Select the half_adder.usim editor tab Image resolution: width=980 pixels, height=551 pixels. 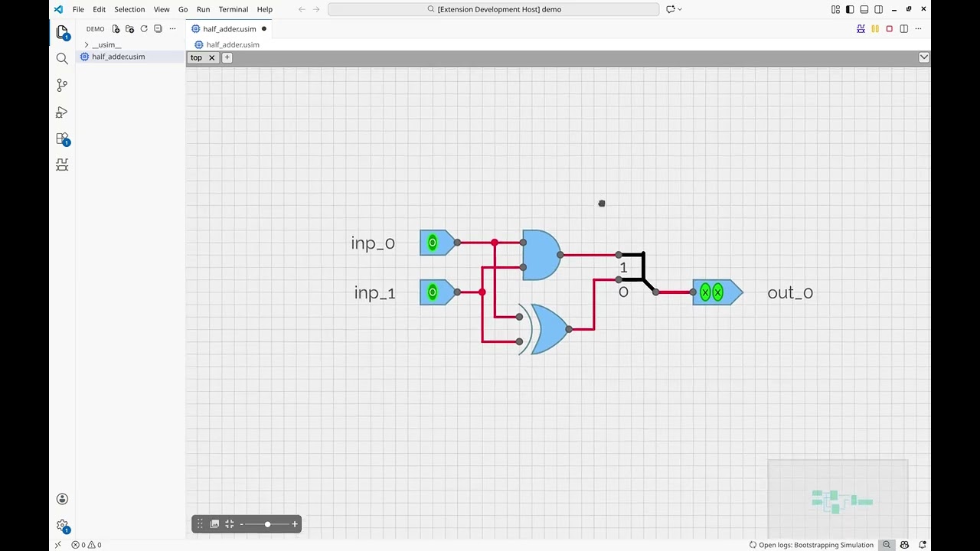tap(229, 29)
